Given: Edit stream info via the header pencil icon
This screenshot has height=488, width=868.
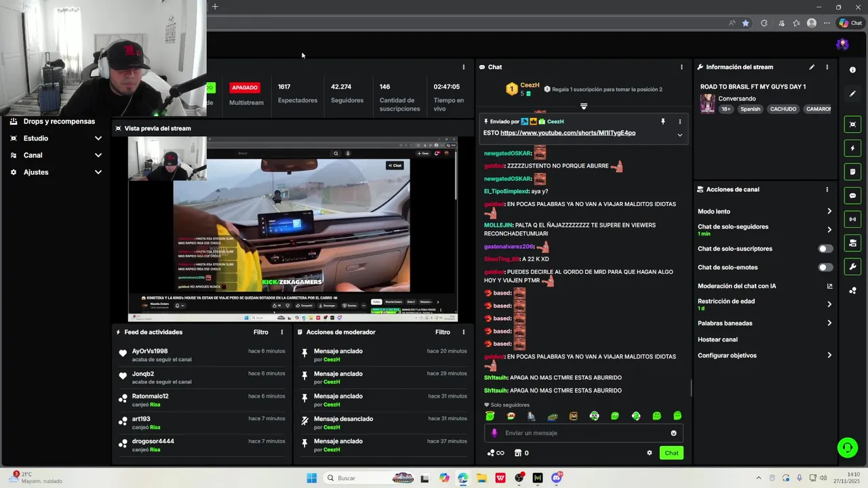Looking at the screenshot, I should tap(812, 67).
